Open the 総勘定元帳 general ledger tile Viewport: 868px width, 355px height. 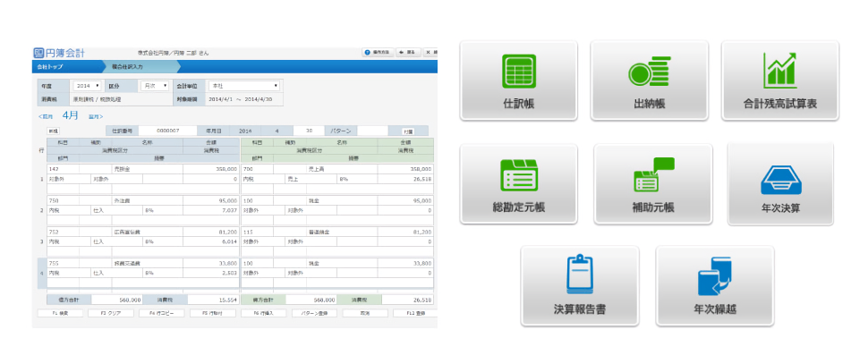(x=519, y=184)
